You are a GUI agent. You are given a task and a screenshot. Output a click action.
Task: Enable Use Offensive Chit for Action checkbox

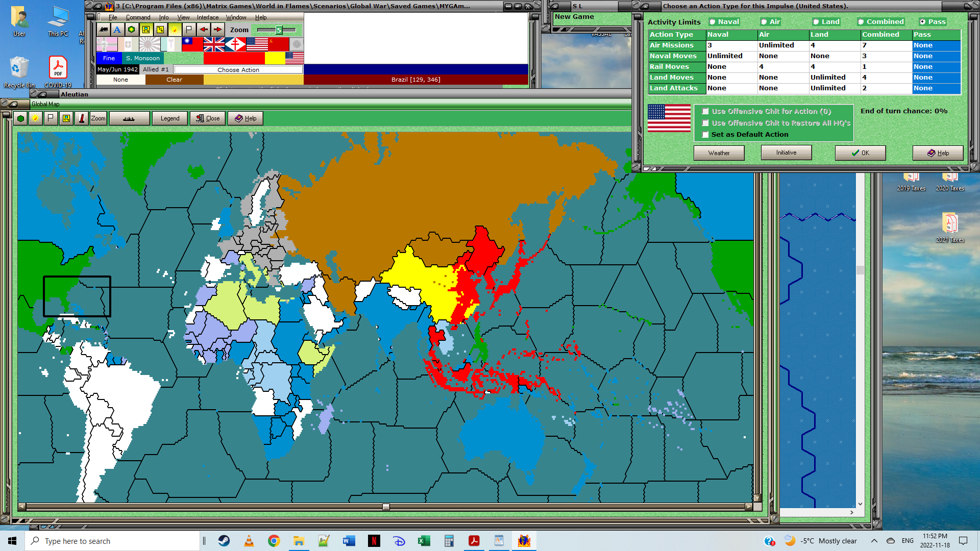pyautogui.click(x=705, y=111)
